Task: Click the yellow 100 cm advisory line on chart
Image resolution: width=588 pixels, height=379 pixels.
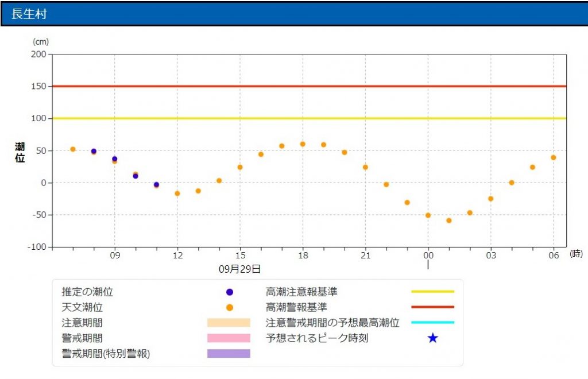Action: (309, 118)
